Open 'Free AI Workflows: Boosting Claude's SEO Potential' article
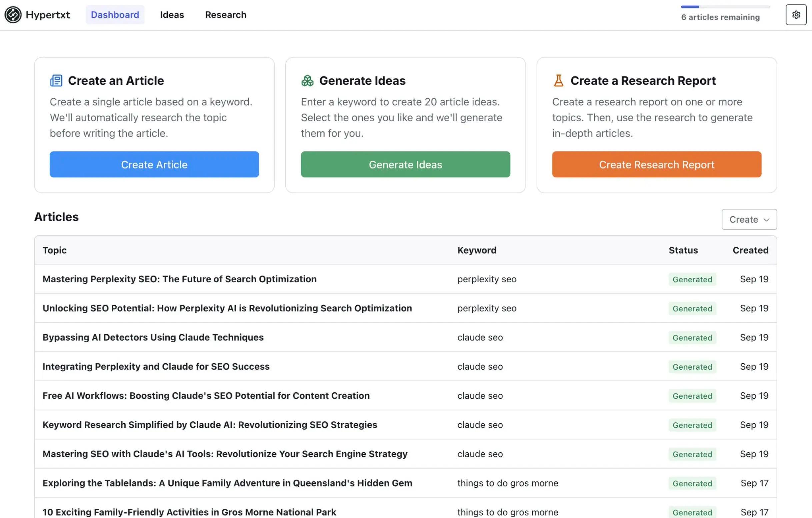 206,396
